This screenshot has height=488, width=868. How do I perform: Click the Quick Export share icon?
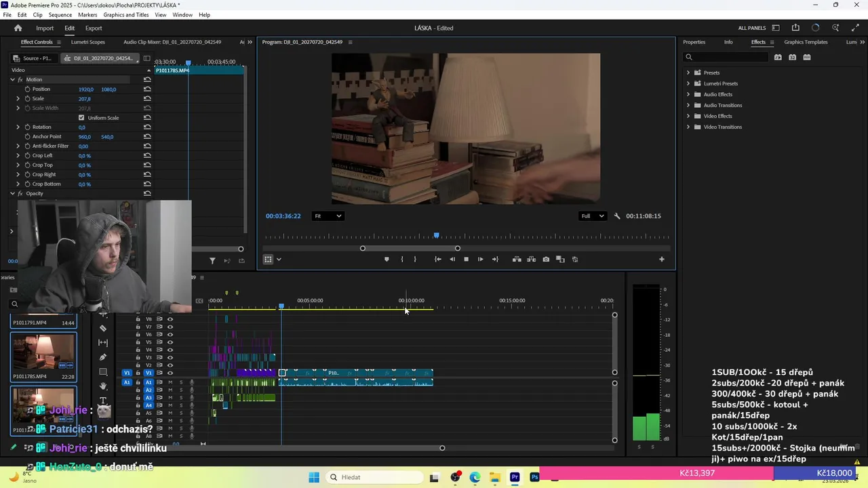point(795,28)
